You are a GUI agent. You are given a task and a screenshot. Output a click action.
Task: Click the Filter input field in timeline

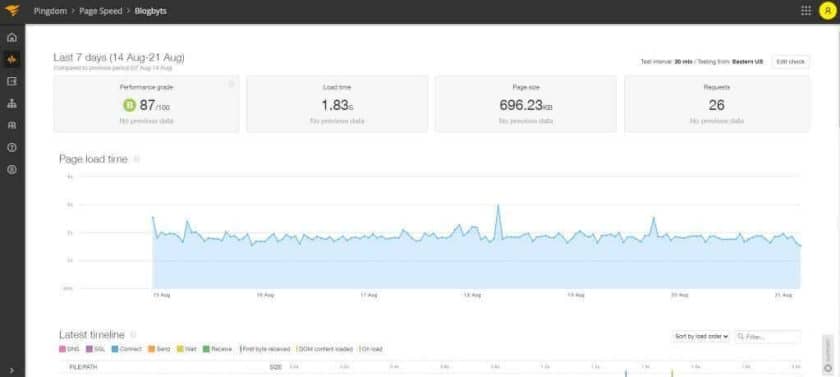768,337
